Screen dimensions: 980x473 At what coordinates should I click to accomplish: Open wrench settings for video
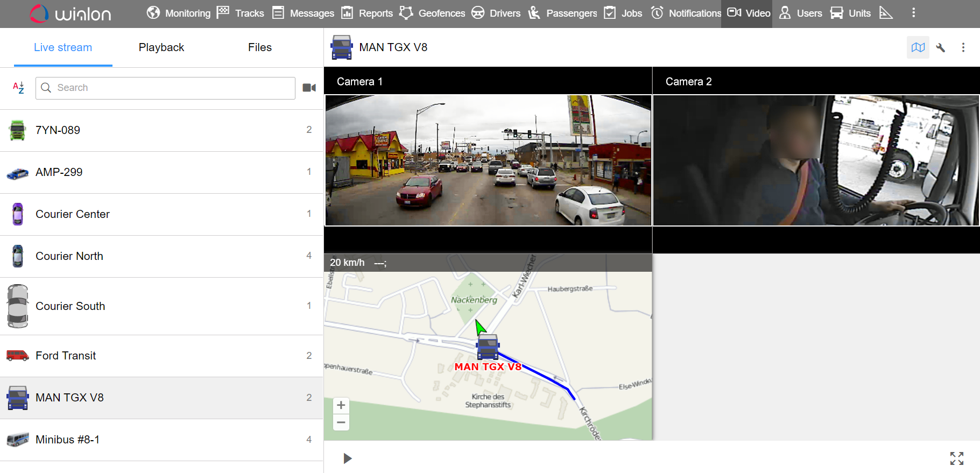pyautogui.click(x=941, y=47)
